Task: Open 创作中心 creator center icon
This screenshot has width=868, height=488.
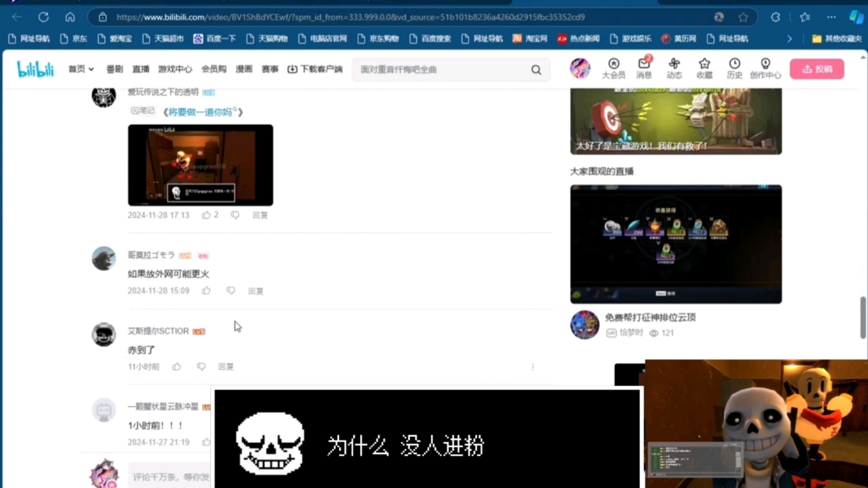Action: pos(765,69)
